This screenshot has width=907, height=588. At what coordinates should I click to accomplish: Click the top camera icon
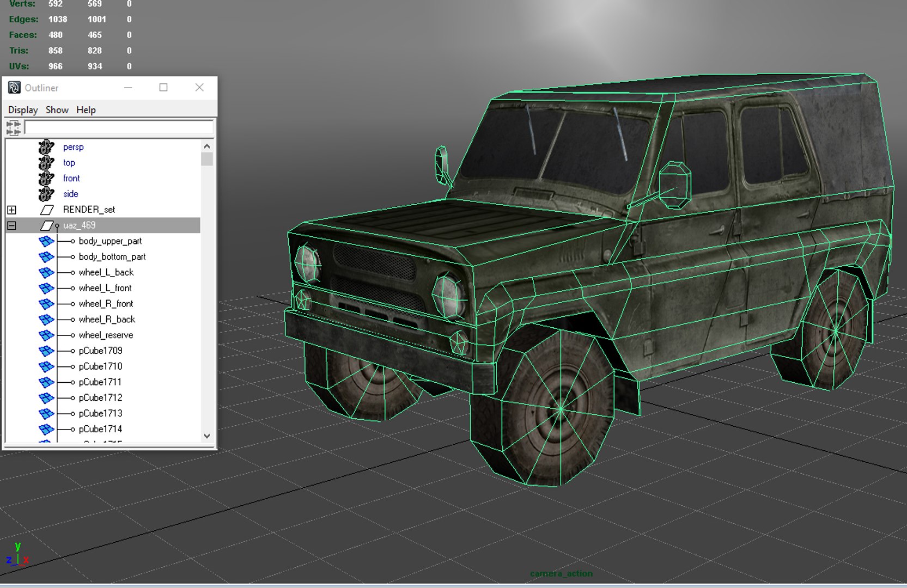point(46,163)
